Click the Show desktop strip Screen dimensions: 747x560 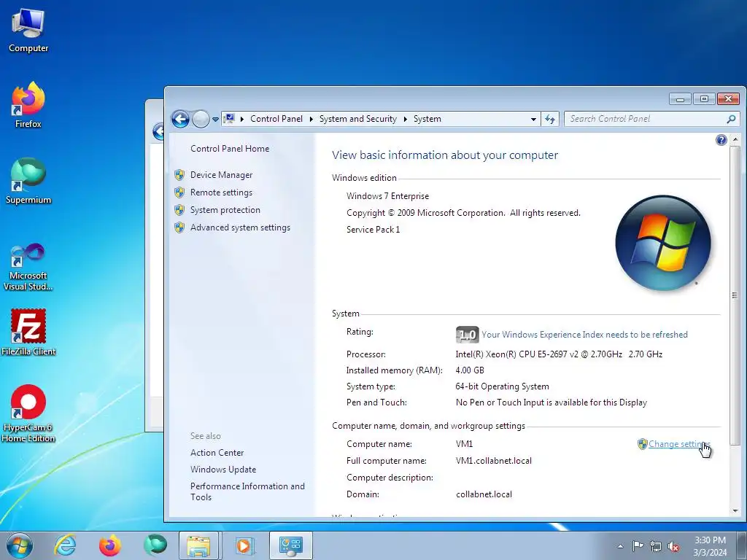tap(742, 545)
